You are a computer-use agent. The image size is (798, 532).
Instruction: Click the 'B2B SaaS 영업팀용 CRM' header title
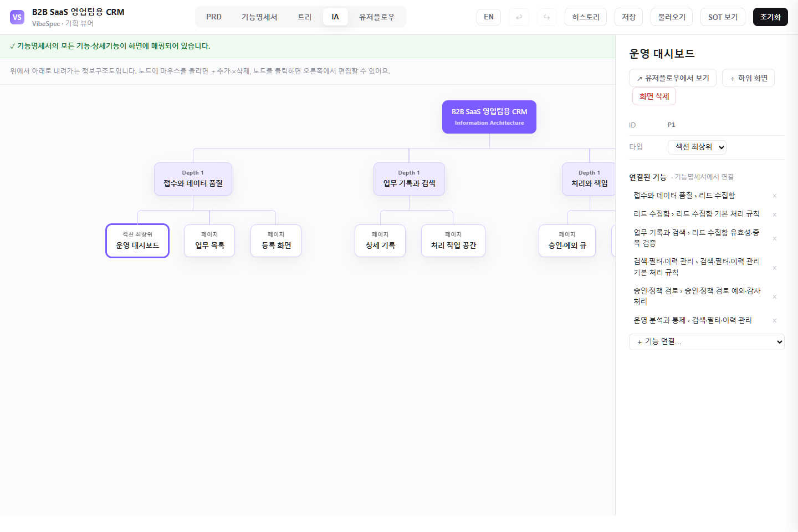point(78,12)
